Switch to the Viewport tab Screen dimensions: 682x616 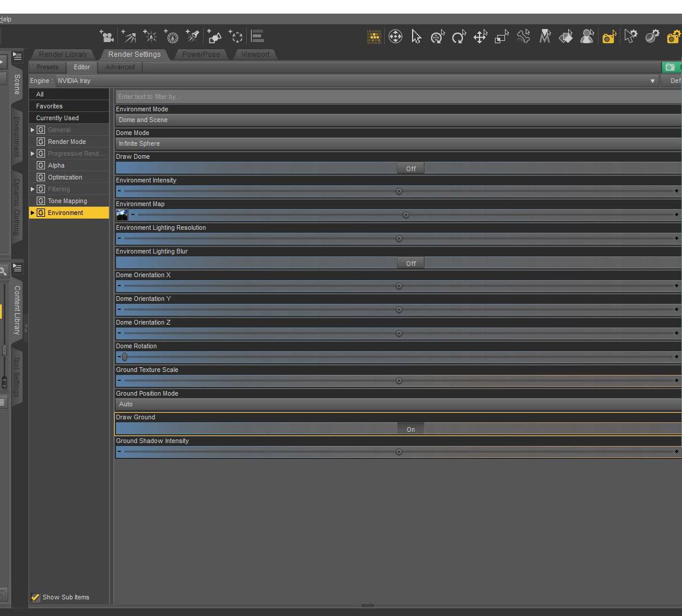point(255,54)
